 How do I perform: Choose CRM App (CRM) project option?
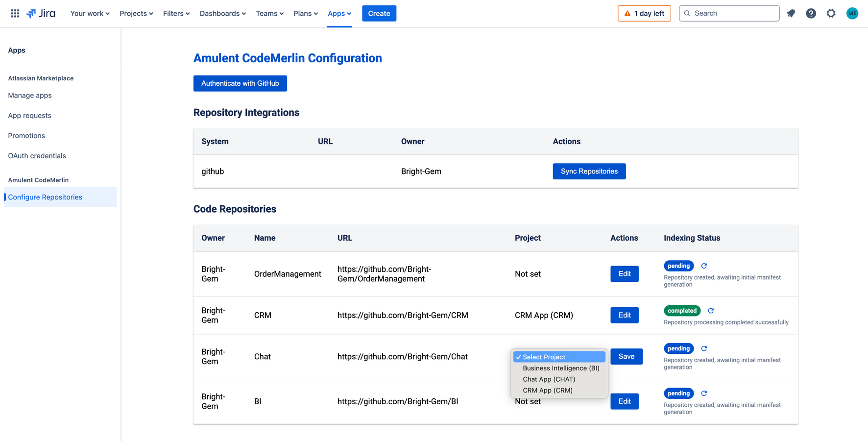(559, 391)
